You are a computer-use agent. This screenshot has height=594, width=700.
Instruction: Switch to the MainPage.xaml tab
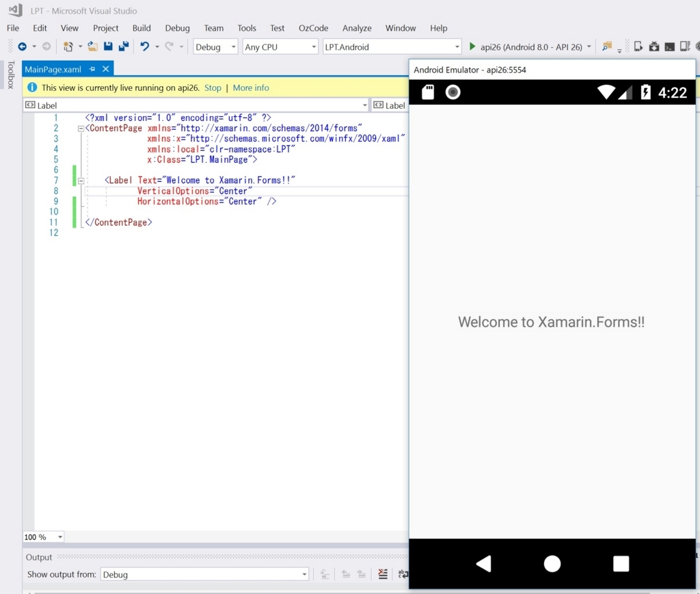tap(53, 69)
